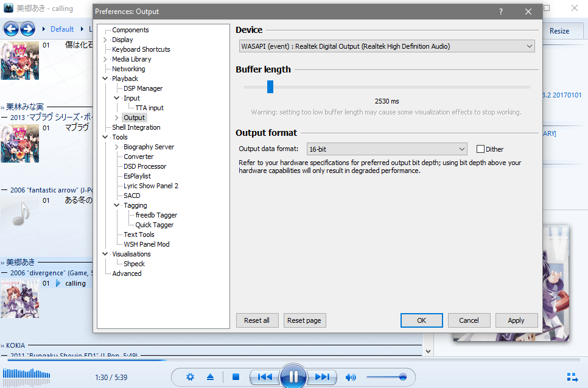
Task: Click the Reset page button
Action: 304,320
